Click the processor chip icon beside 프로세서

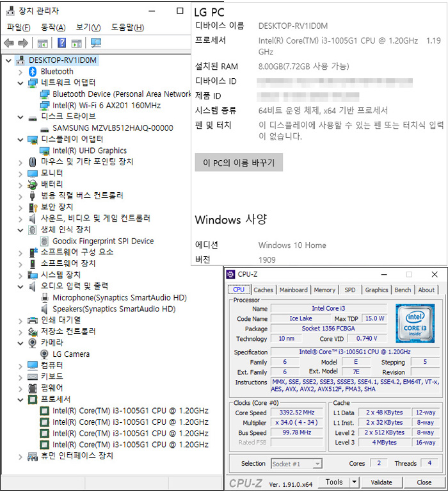pos(33,400)
